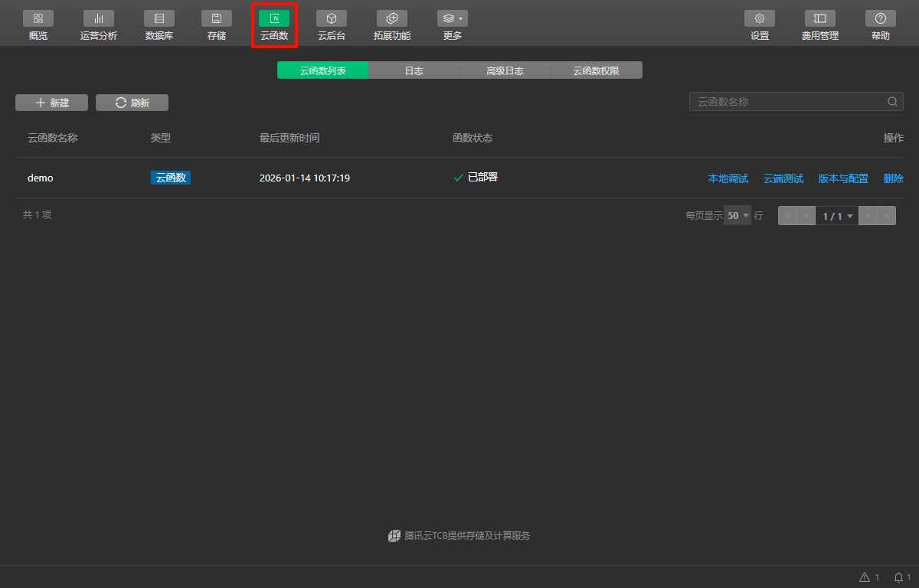Viewport: 919px width, 588px height.
Task: Switch to the 高级日志 tab
Action: (x=505, y=70)
